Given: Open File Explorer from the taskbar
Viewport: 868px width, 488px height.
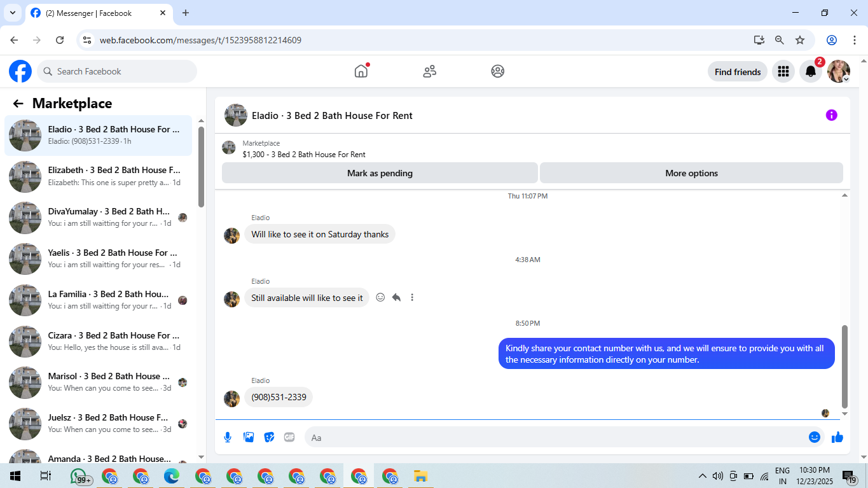Looking at the screenshot, I should pyautogui.click(x=420, y=476).
